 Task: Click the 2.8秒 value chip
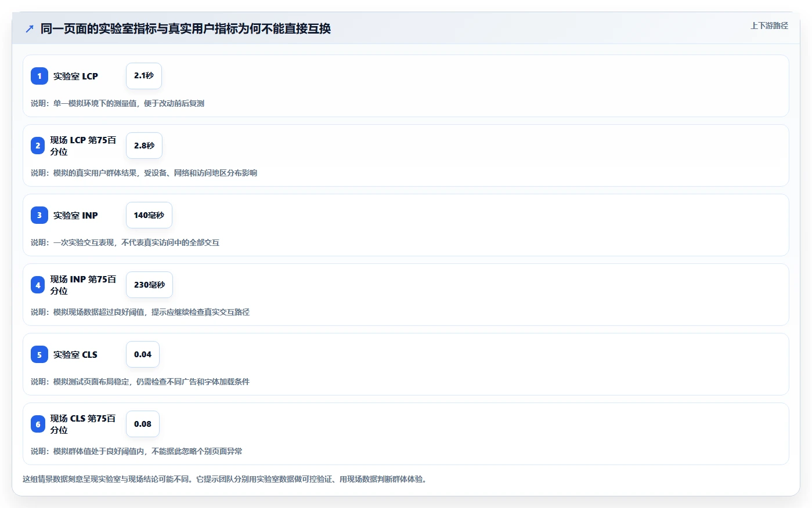pyautogui.click(x=144, y=146)
